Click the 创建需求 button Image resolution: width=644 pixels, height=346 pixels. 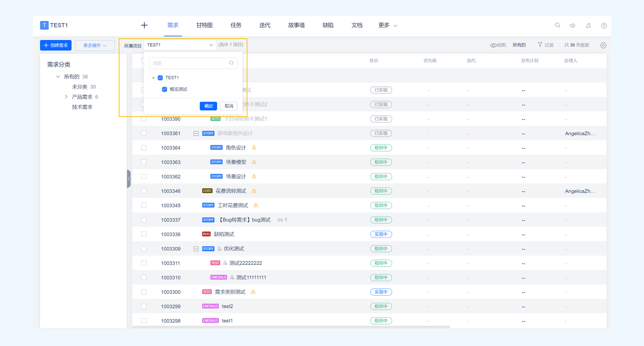(x=56, y=45)
